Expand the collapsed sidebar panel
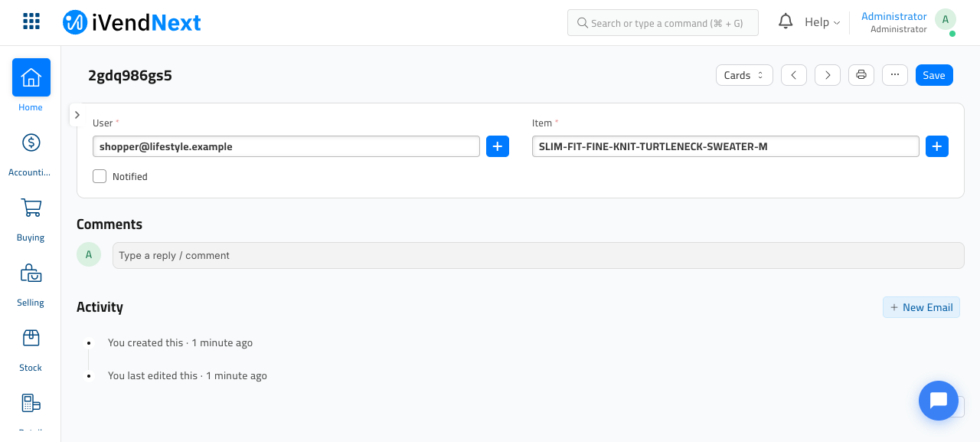 (x=77, y=115)
